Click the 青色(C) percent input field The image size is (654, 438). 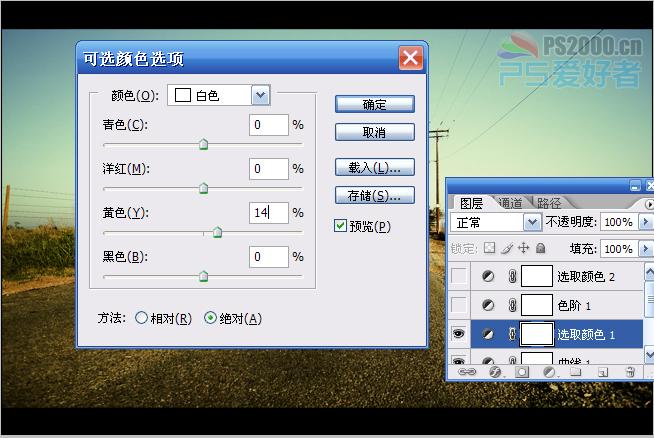coord(269,125)
